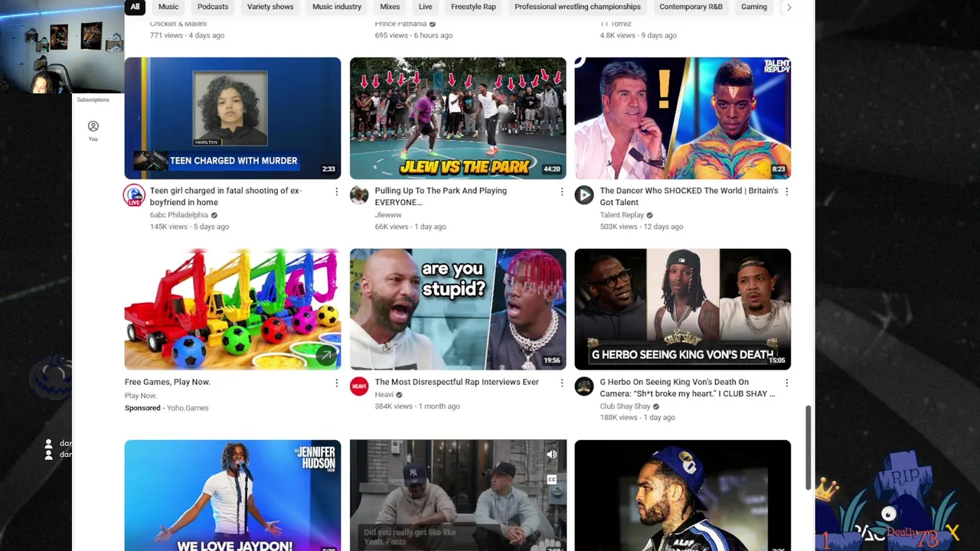Play the TEEN CHARGED WITH MURDER thumbnail

[233, 118]
